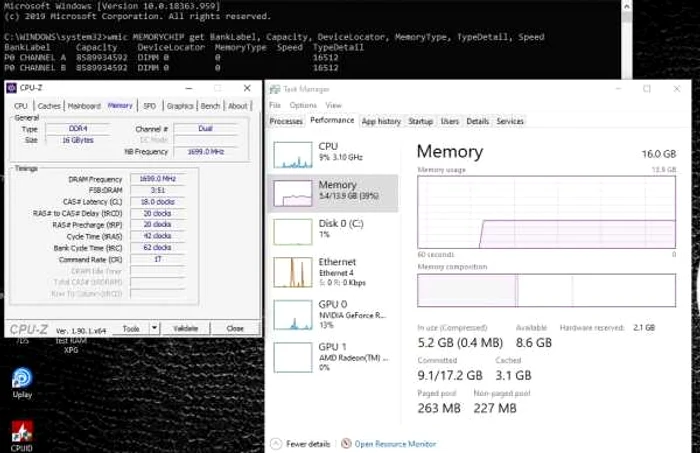Select the GPU 1 graph thumbnail

[x=293, y=357]
